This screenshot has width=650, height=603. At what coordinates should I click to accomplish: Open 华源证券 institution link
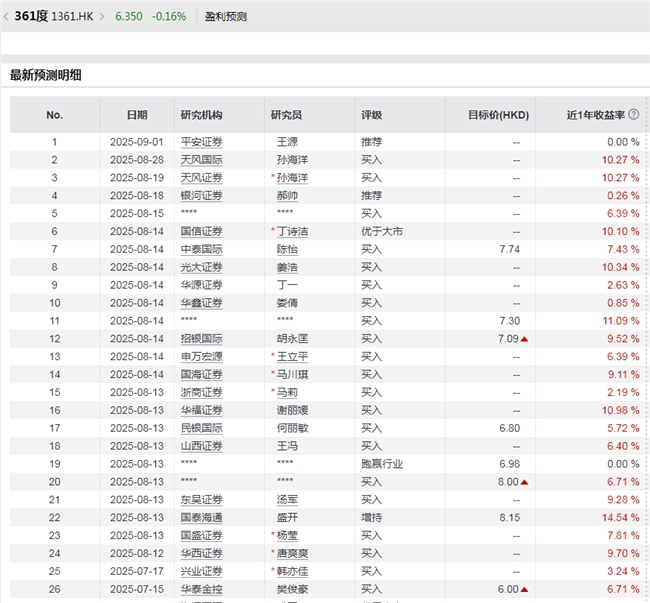201,285
